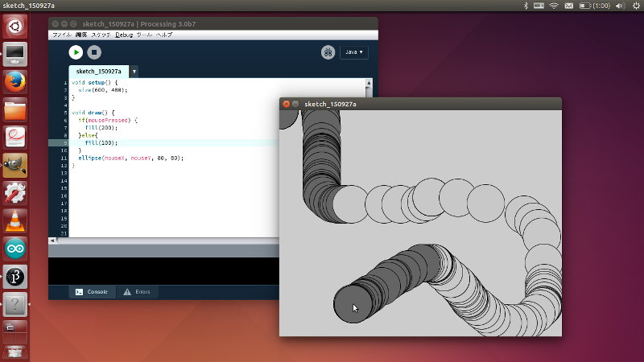
Task: Click the sketch_150927a output window title bar
Action: pyautogui.click(x=420, y=104)
